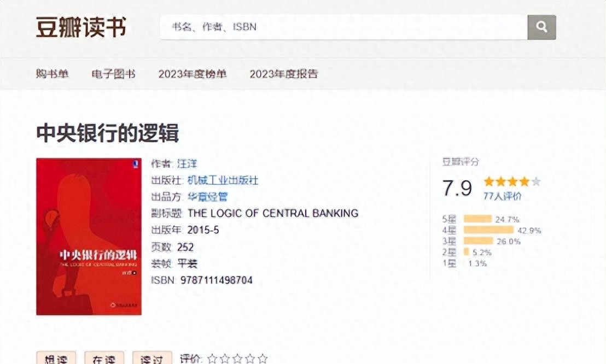Click the 42.9% percentage value
This screenshot has height=364, width=606.
coord(529,230)
